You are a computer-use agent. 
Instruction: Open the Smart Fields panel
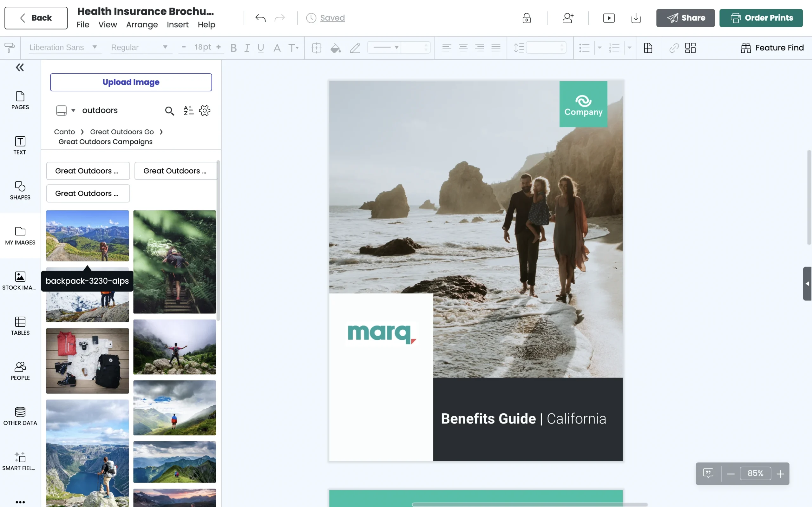pyautogui.click(x=20, y=461)
